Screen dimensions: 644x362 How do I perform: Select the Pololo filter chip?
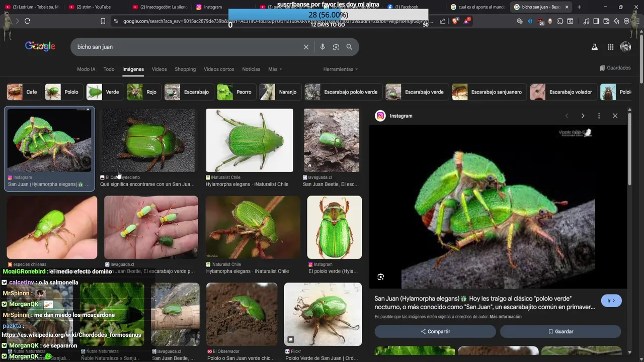point(63,92)
